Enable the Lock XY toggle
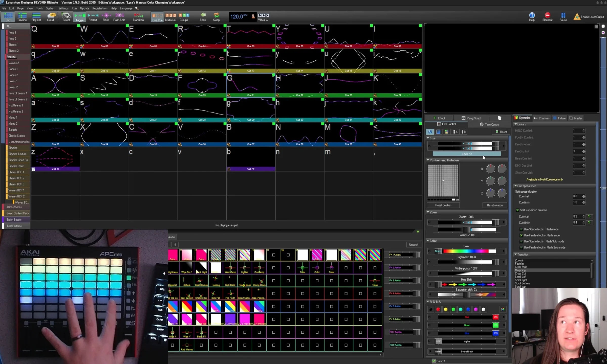Screen dimensions: 607x364 pos(467,154)
